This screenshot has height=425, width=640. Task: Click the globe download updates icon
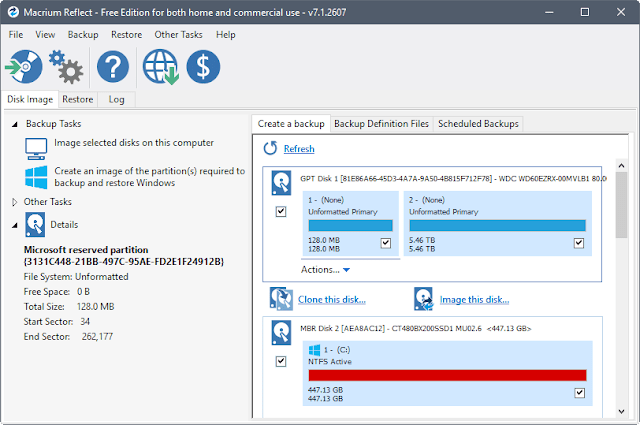pyautogui.click(x=161, y=67)
